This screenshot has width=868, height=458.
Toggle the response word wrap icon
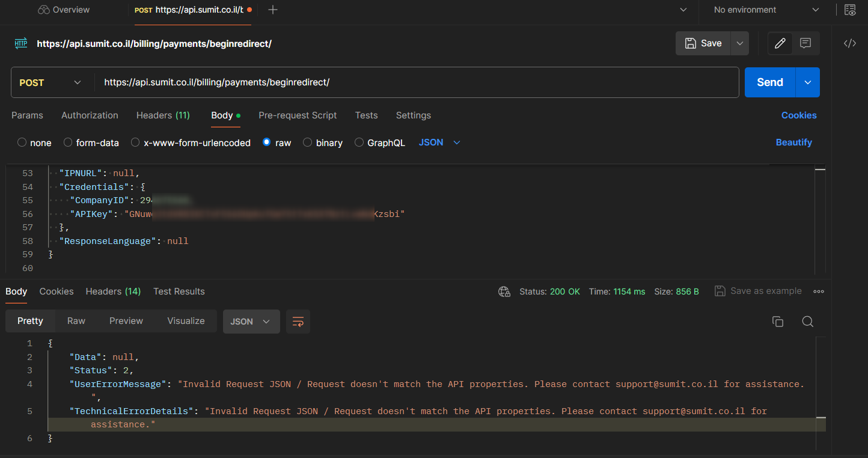pyautogui.click(x=298, y=322)
